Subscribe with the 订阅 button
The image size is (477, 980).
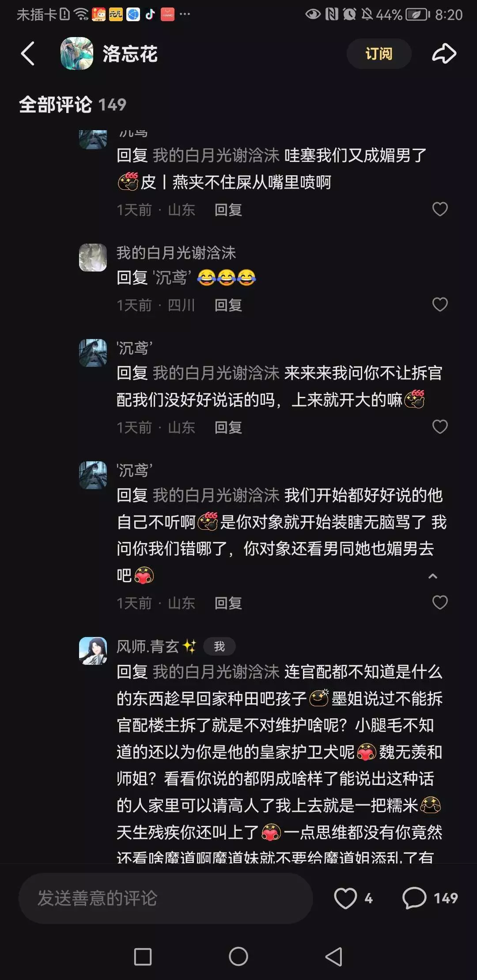coord(379,53)
